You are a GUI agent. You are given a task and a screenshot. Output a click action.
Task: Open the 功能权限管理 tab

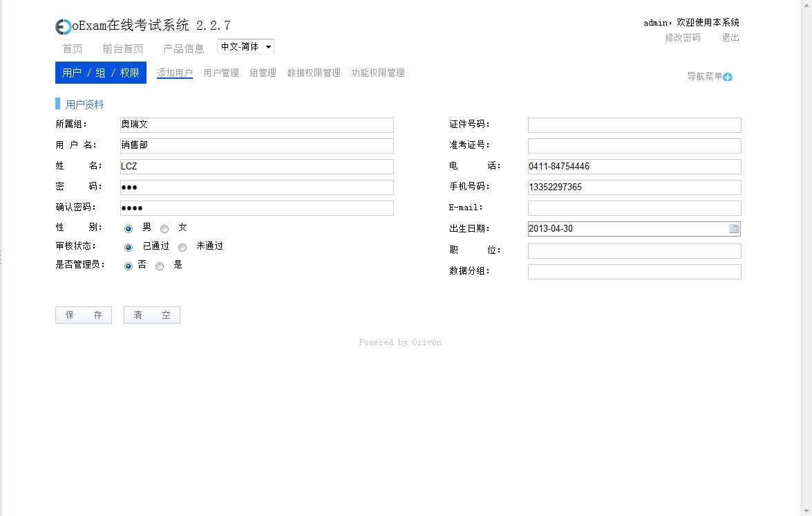pyautogui.click(x=378, y=73)
